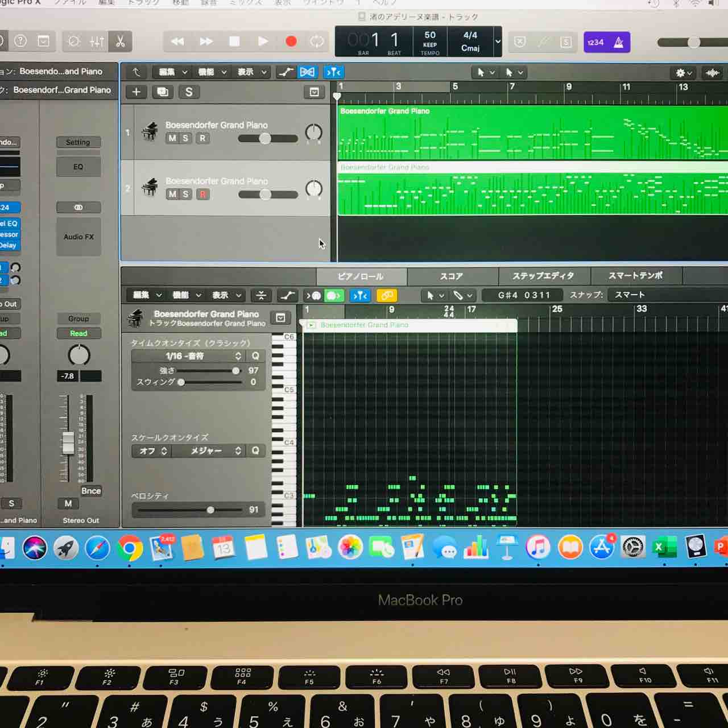Toggle piano roll MIDI In button

click(313, 296)
